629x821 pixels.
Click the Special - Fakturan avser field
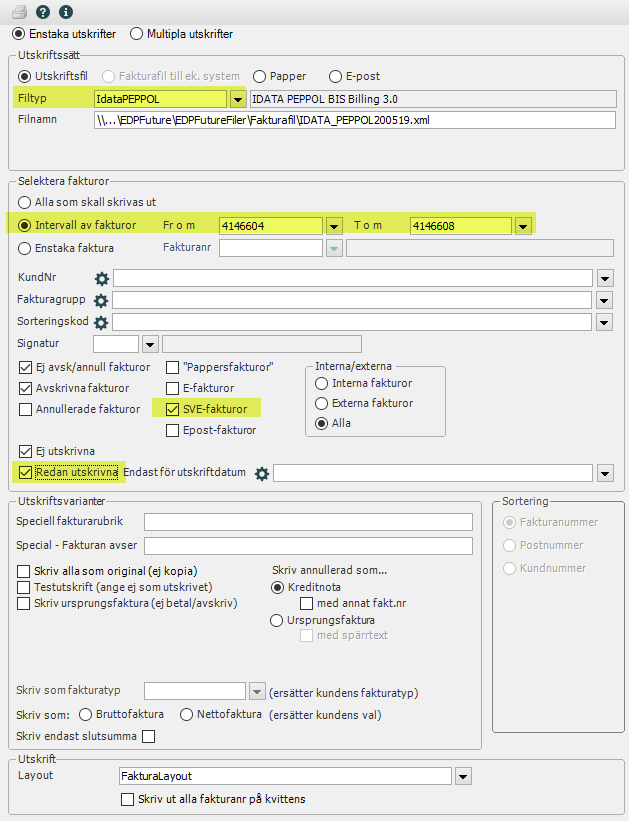click(308, 546)
